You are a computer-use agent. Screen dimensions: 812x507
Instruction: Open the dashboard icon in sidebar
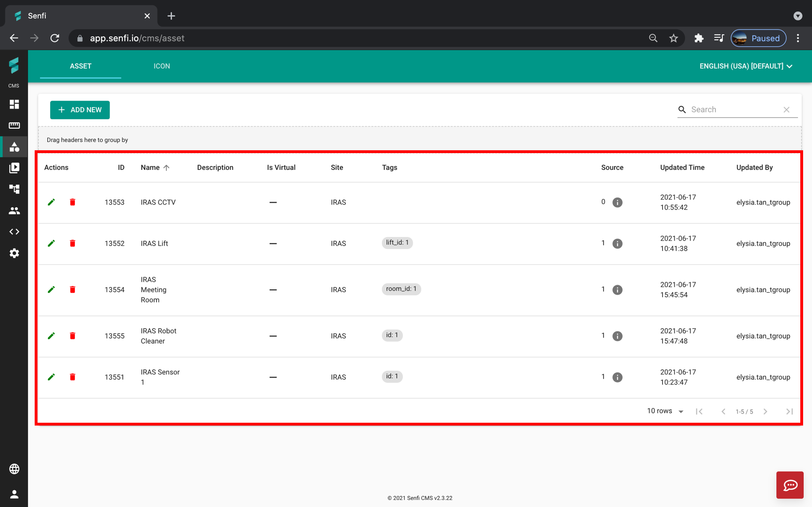click(x=14, y=104)
